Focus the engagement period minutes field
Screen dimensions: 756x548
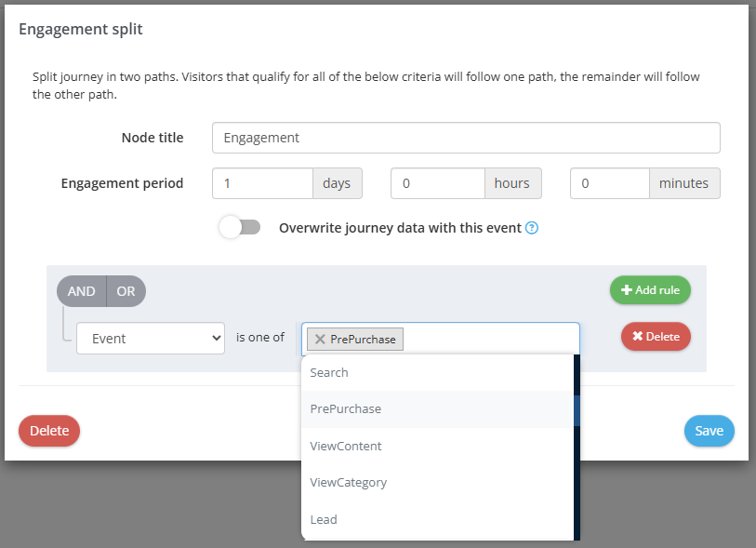point(609,183)
